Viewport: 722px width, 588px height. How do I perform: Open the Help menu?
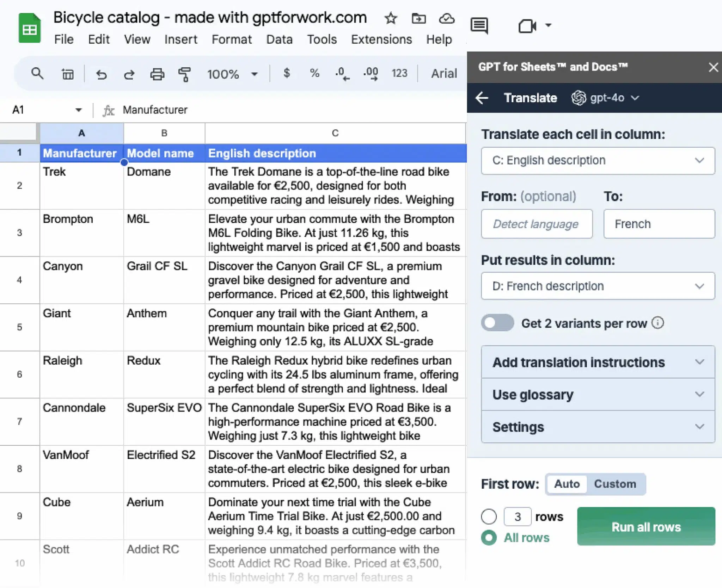[439, 39]
